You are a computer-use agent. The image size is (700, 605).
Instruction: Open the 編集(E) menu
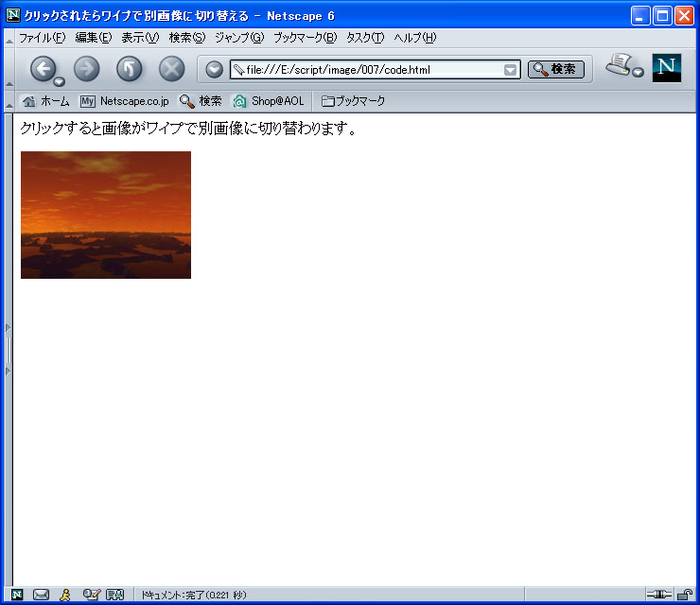(94, 38)
